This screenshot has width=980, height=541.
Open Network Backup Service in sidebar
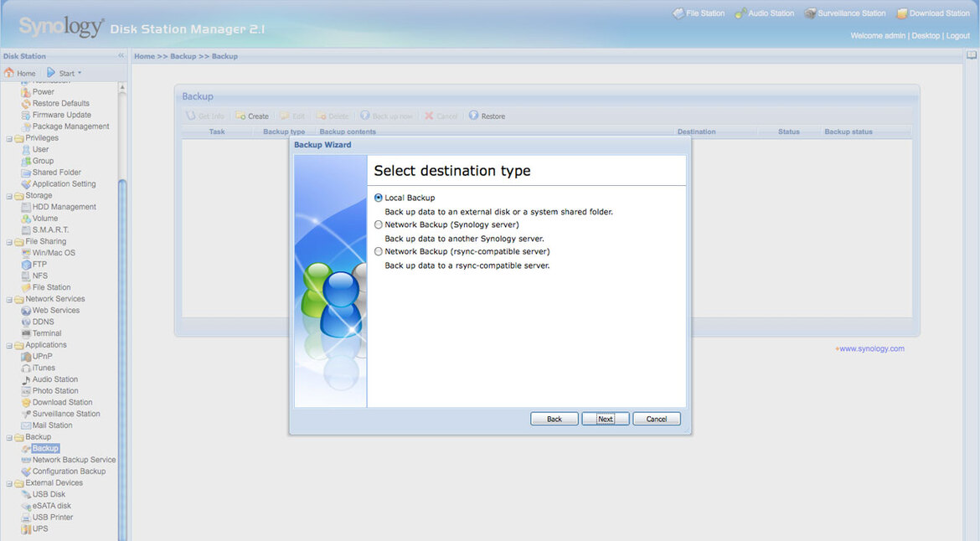pos(74,460)
